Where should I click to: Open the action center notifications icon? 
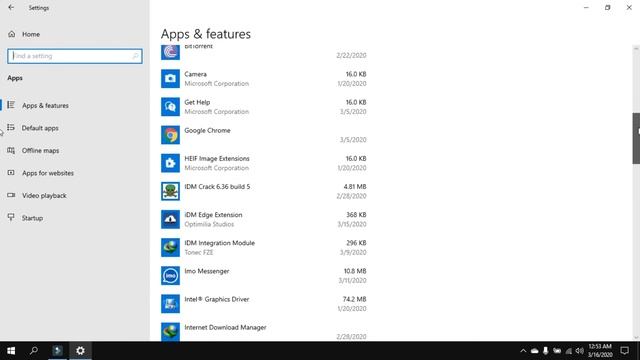pyautogui.click(x=624, y=351)
